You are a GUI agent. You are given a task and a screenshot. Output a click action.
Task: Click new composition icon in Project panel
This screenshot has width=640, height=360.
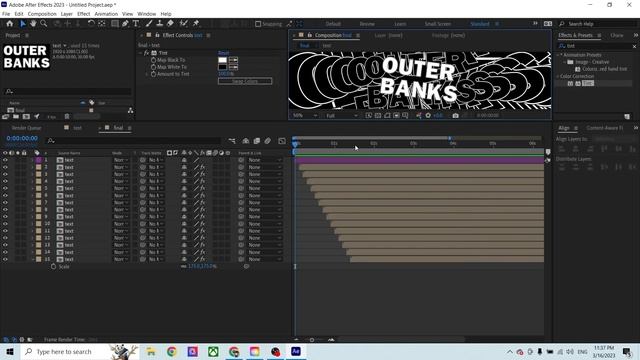click(26, 117)
